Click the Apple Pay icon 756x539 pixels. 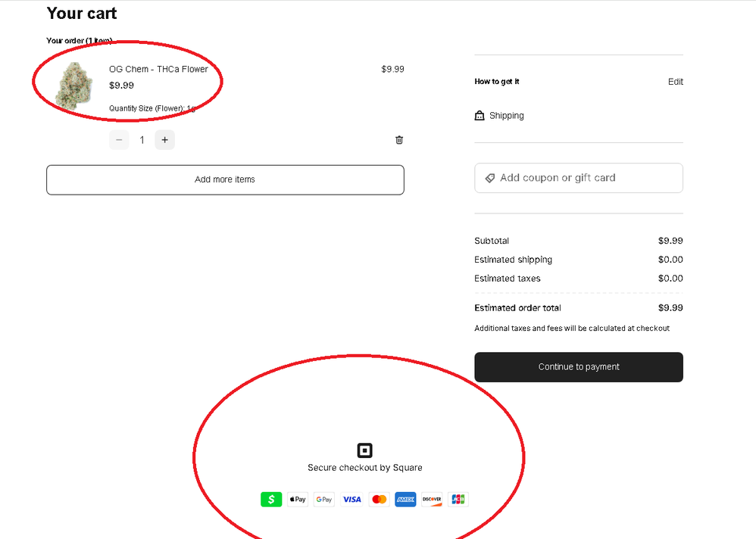pyautogui.click(x=298, y=500)
